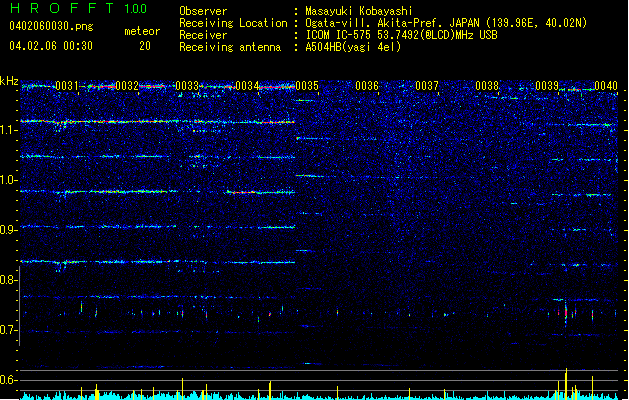Click the observer name Masayuki Kobayashi

tap(359, 11)
